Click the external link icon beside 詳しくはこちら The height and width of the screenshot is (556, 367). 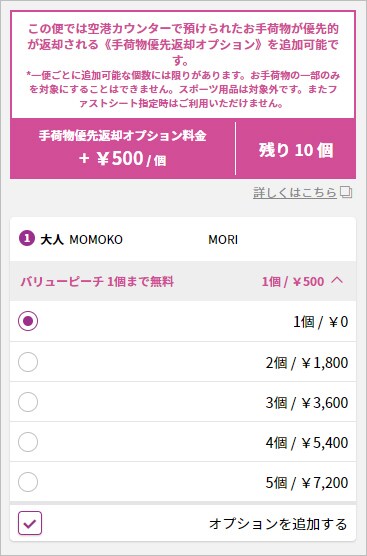(346, 193)
